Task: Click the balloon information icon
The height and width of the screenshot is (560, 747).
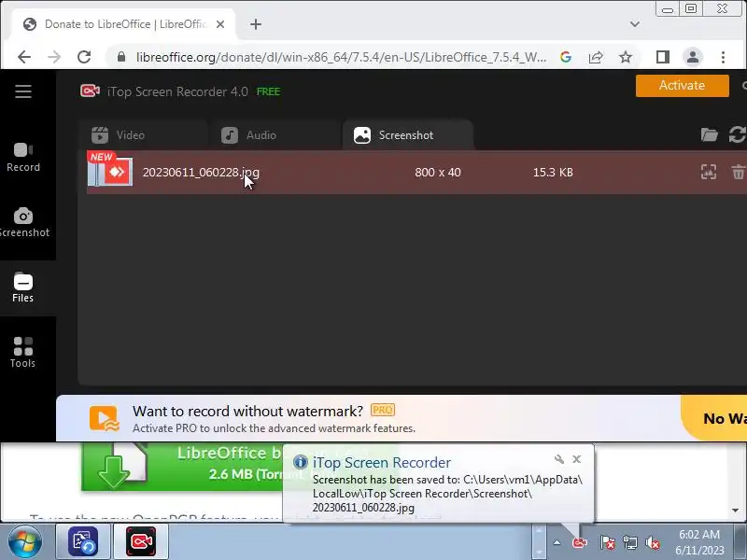Action: pyautogui.click(x=300, y=462)
